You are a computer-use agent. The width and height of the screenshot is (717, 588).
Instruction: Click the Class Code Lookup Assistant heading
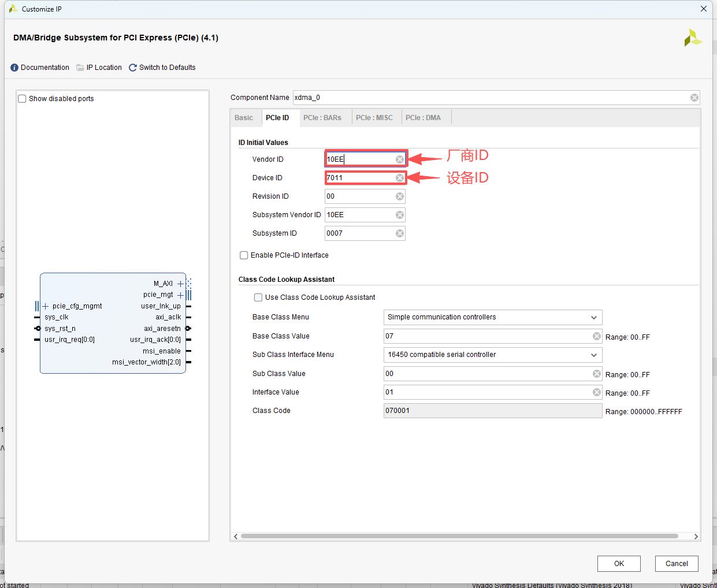pos(287,280)
